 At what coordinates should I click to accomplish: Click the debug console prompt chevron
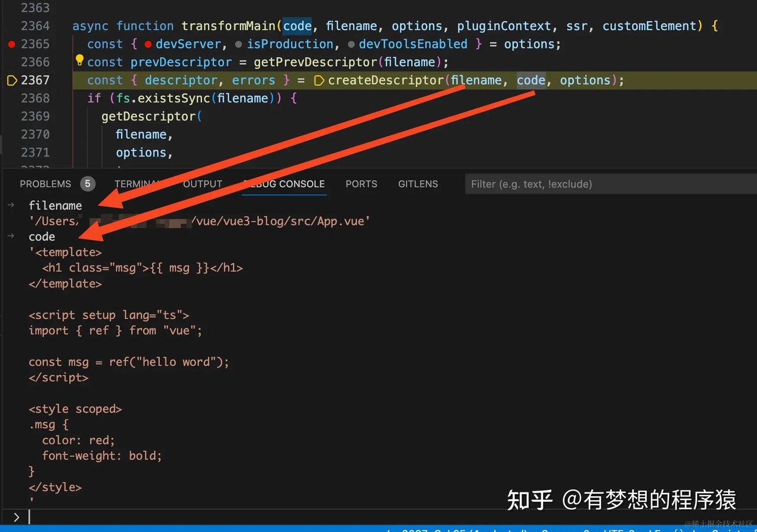[x=16, y=517]
